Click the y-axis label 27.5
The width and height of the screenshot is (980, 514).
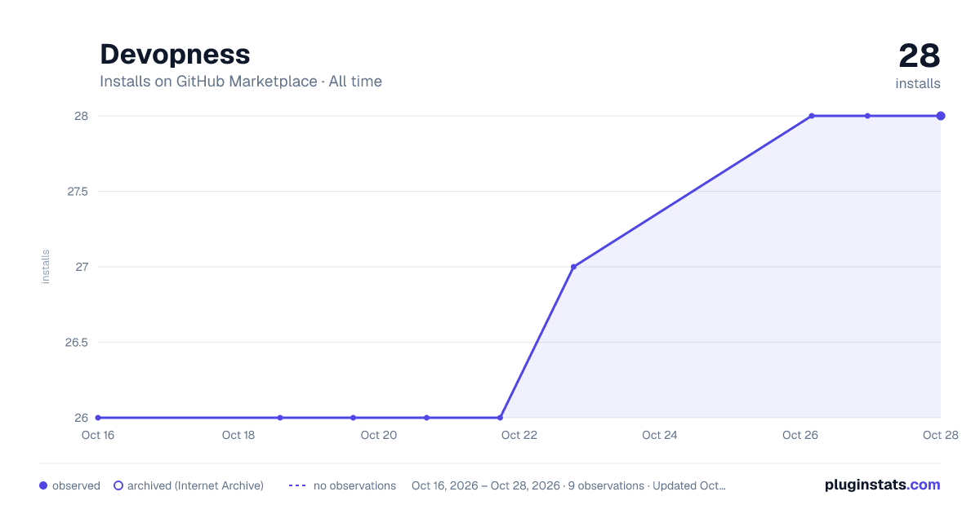[x=78, y=191]
